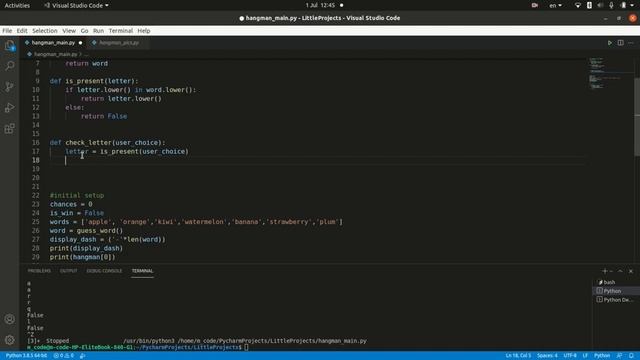Maximize the terminal panel size

tap(620, 271)
